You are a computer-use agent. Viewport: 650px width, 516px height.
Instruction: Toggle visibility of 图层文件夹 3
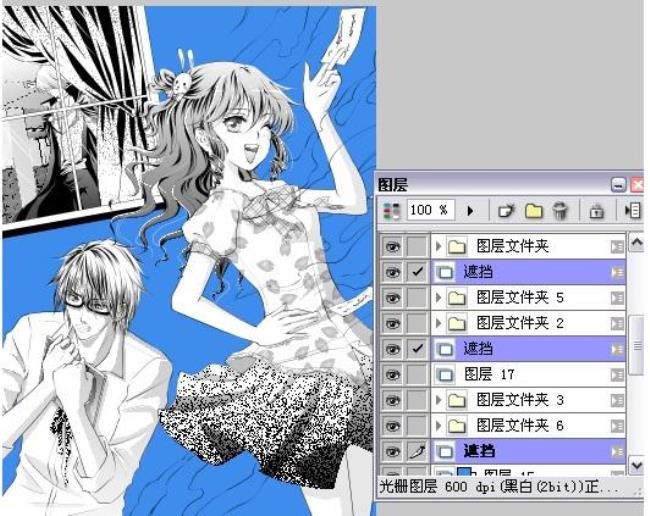pos(393,401)
